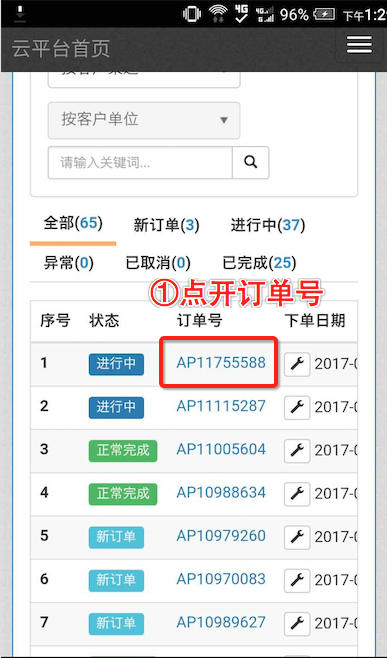The image size is (387, 658).
Task: Click the 下单日期 column header
Action: click(315, 321)
